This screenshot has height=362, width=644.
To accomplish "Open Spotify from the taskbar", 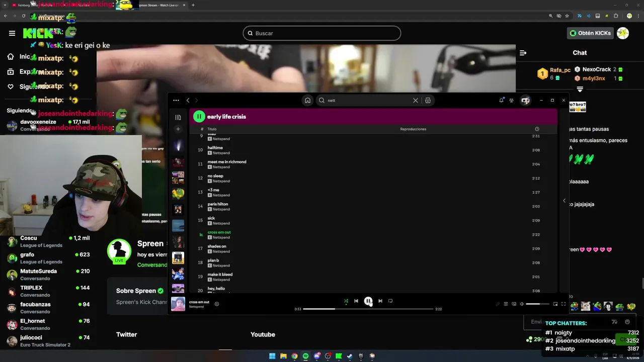I will (305, 356).
